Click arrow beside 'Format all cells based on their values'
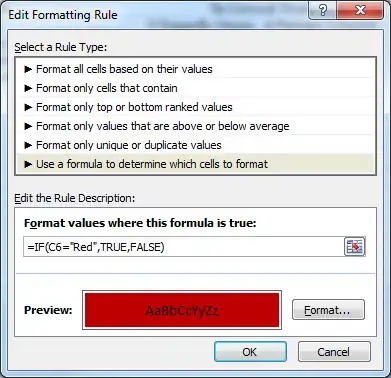 28,69
